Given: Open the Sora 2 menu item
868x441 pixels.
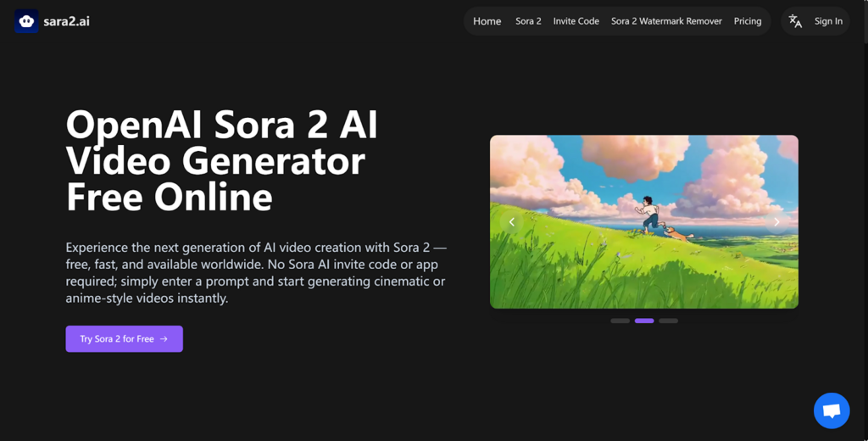Looking at the screenshot, I should pos(528,21).
